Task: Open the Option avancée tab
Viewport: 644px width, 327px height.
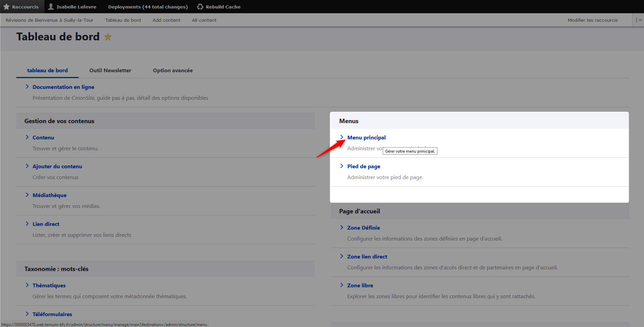Action: 173,71
